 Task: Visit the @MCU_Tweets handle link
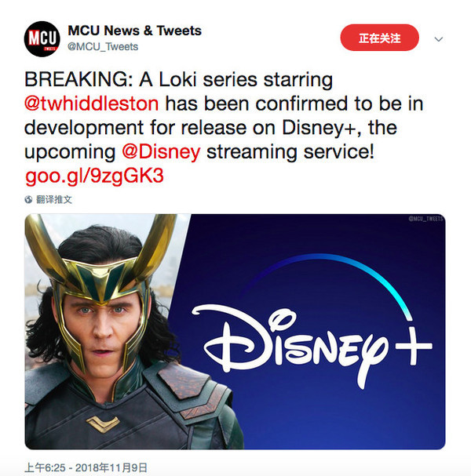click(x=103, y=47)
